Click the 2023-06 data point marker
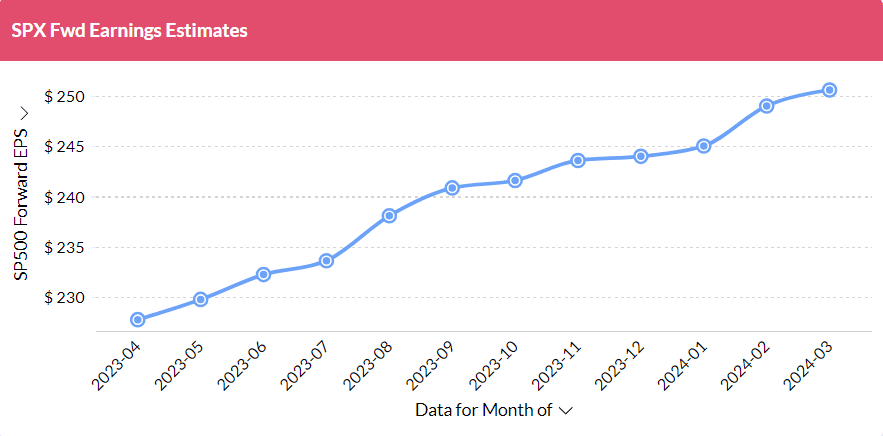883x436 pixels. click(x=263, y=274)
